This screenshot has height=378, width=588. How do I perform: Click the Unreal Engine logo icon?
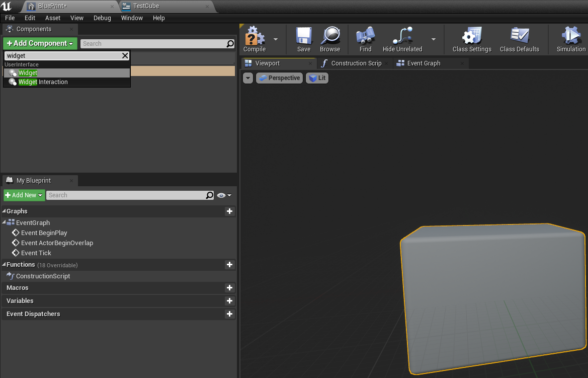tap(7, 6)
